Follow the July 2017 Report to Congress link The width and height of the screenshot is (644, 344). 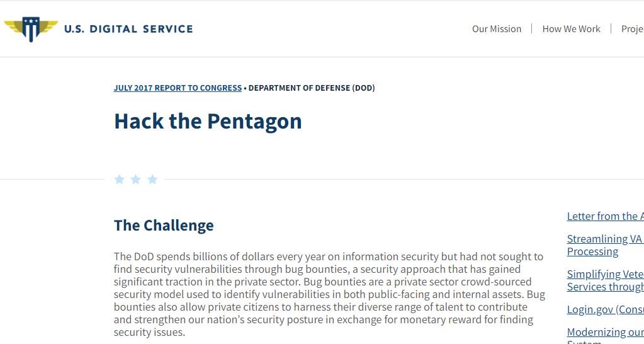(178, 88)
